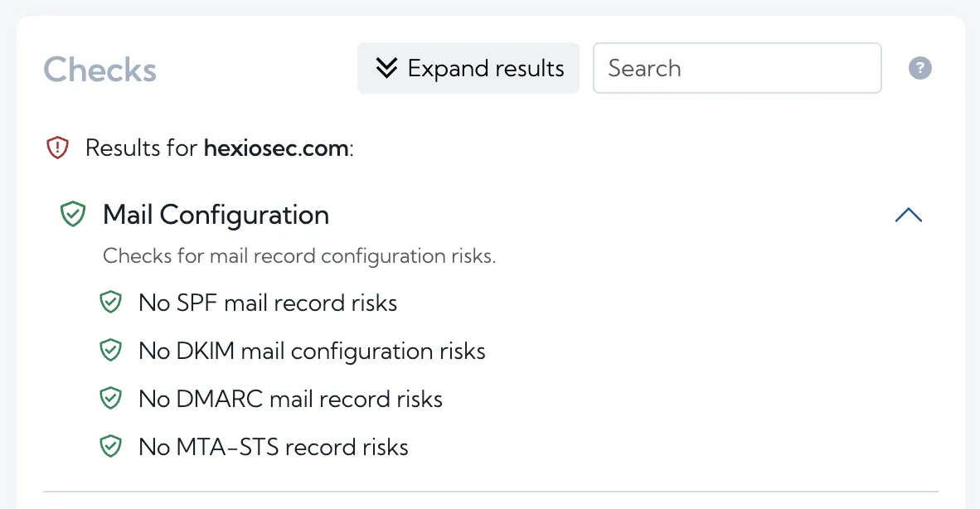
Task: Click the check shield icon for DMARC record
Action: click(111, 398)
